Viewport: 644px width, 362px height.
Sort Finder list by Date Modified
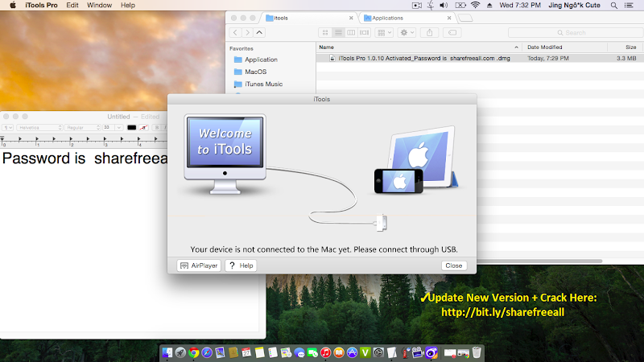pos(565,47)
